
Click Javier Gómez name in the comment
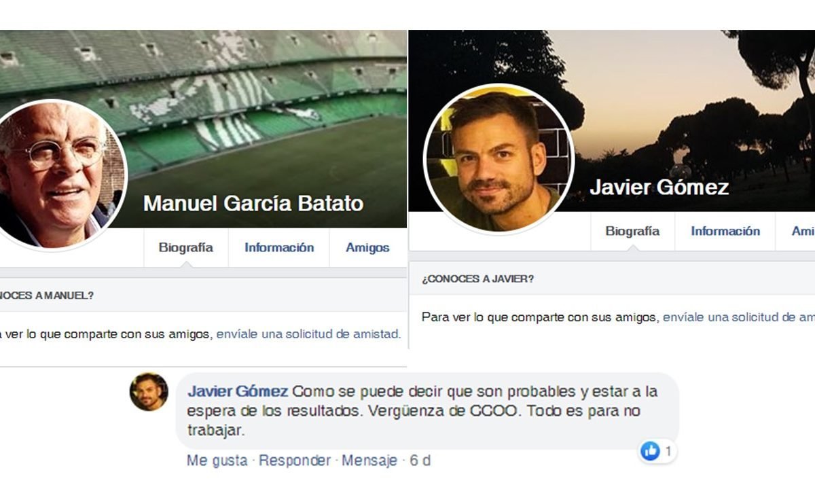click(238, 392)
